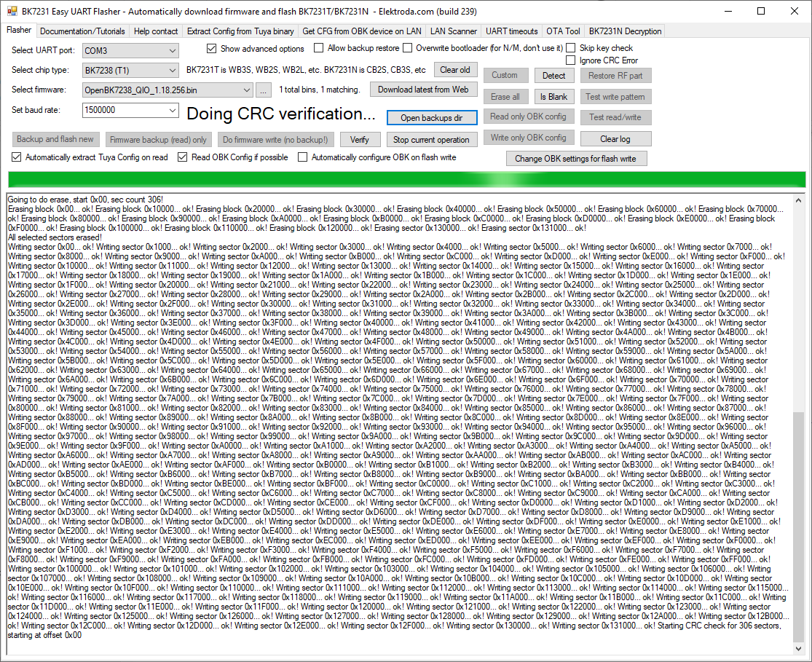Viewport: 812px width, 662px height.
Task: Click the 'Set baud rate:' label
Action: (36, 110)
